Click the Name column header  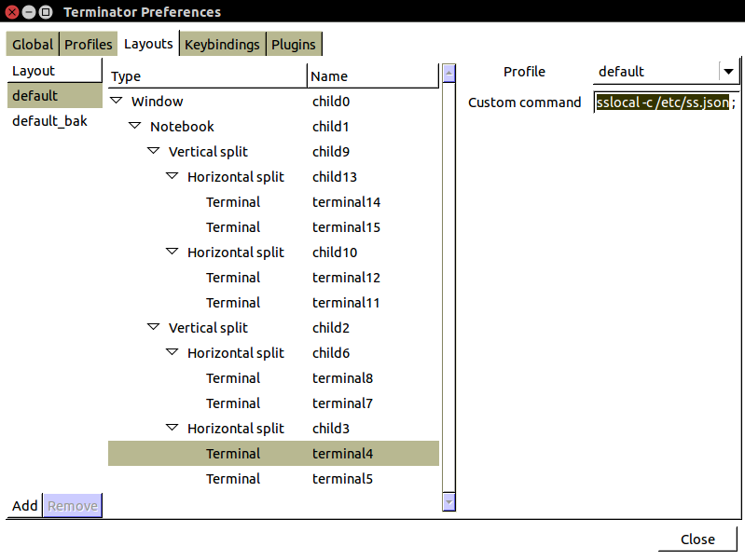click(x=373, y=76)
